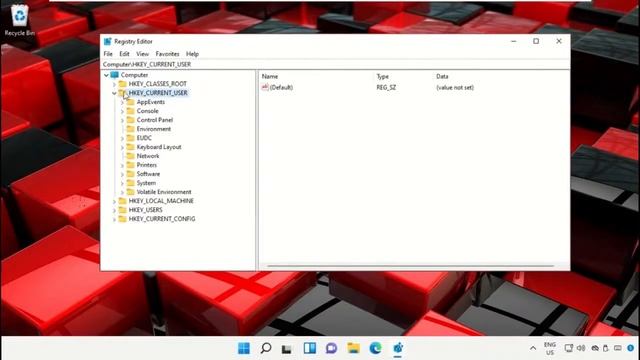Select the (Default) value entry
Viewport: 640px width, 360px height.
click(x=281, y=87)
